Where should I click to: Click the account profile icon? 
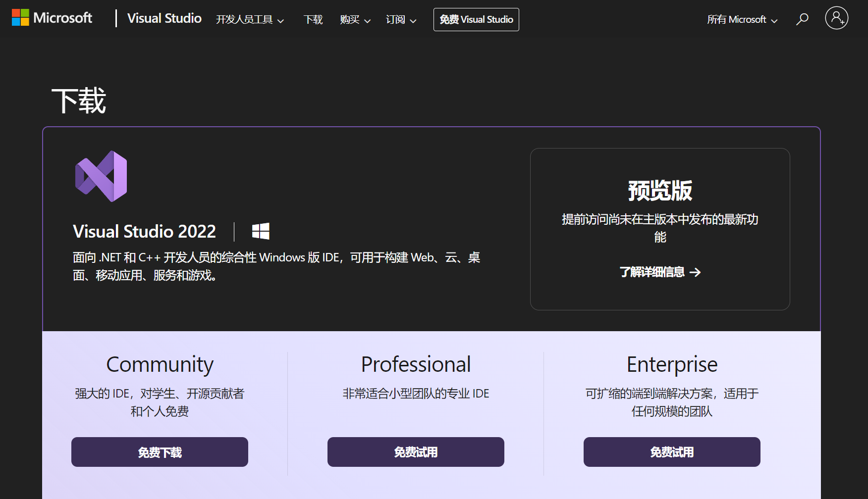coord(836,18)
